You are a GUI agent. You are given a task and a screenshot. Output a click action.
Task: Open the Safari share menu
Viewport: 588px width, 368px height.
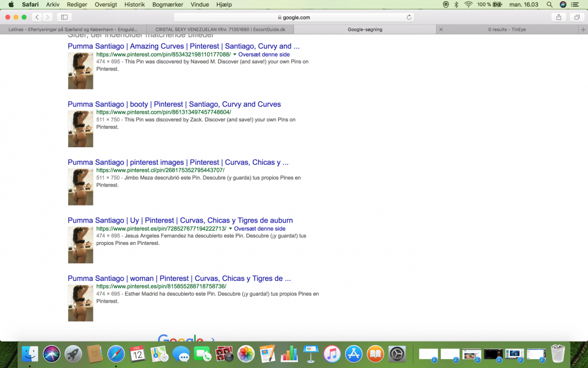pos(559,17)
